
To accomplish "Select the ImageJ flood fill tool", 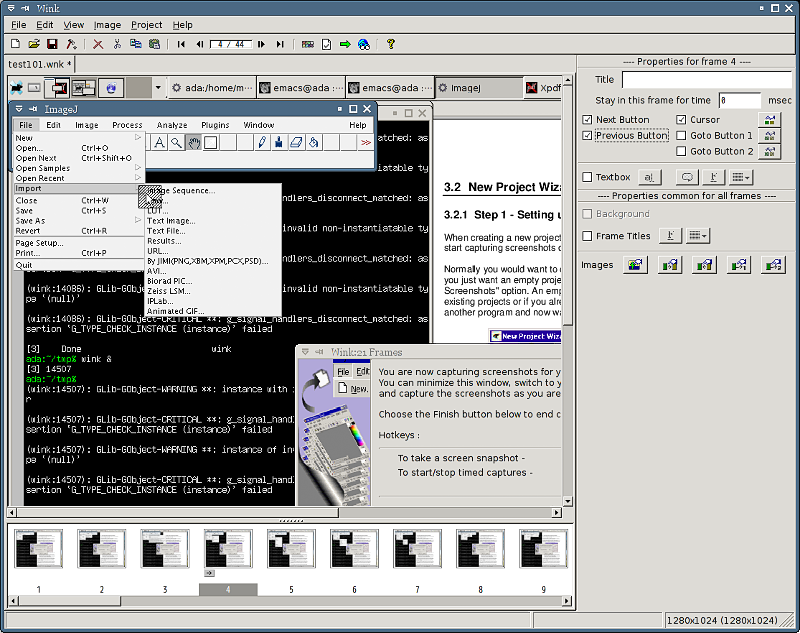I will [x=311, y=141].
